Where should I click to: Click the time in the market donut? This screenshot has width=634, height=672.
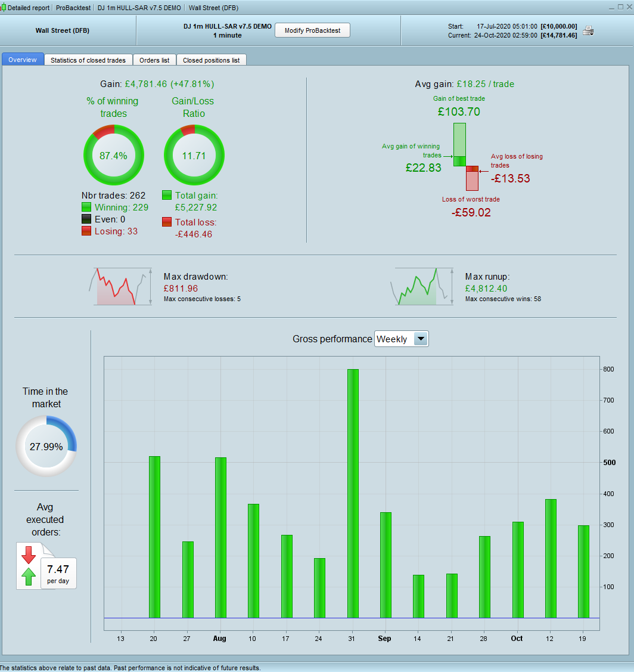pyautogui.click(x=46, y=446)
